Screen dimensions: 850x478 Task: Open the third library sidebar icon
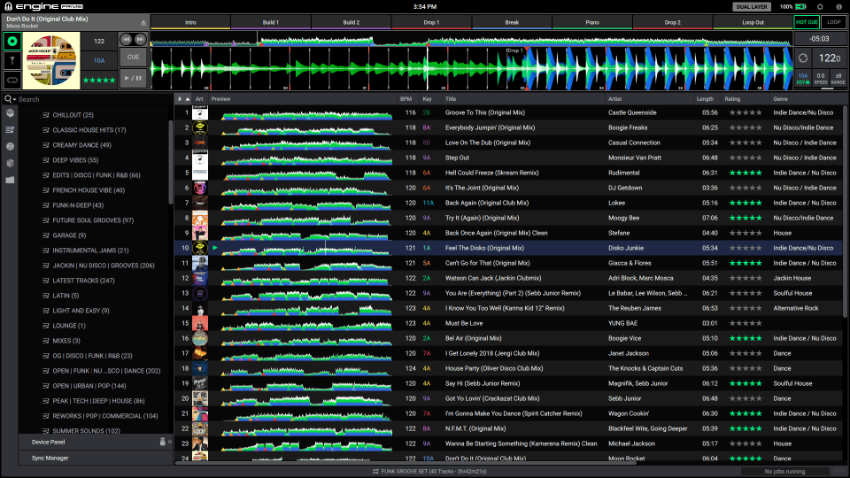10,146
